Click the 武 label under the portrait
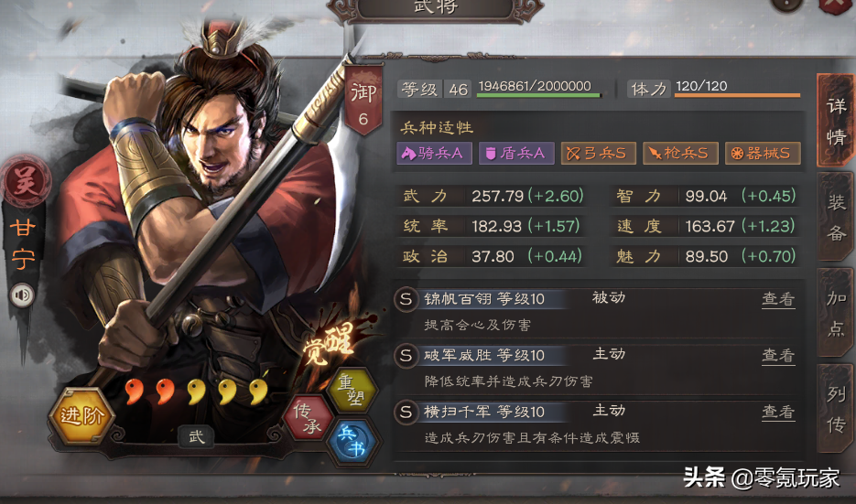Image resolution: width=856 pixels, height=504 pixels. click(x=197, y=437)
